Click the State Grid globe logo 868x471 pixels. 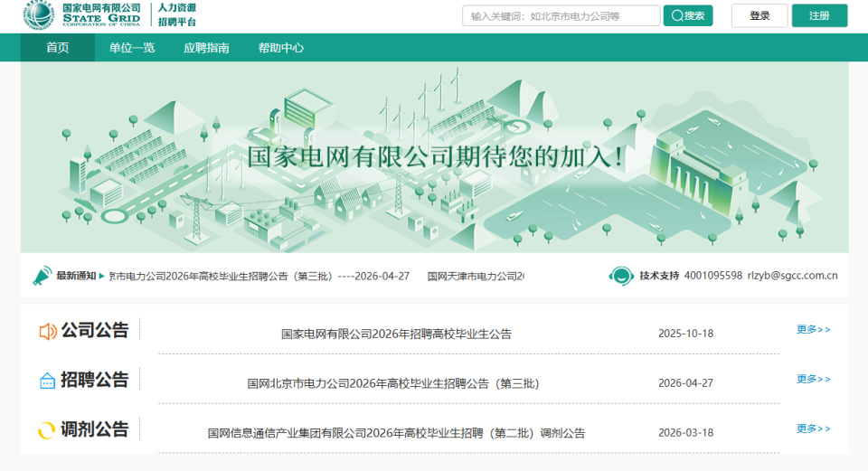tap(39, 15)
